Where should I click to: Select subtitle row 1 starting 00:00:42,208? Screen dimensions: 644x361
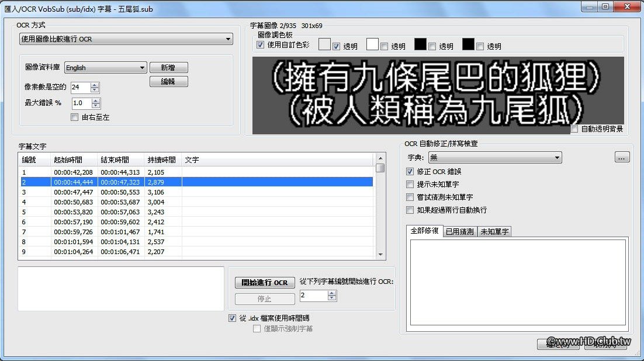(x=197, y=172)
